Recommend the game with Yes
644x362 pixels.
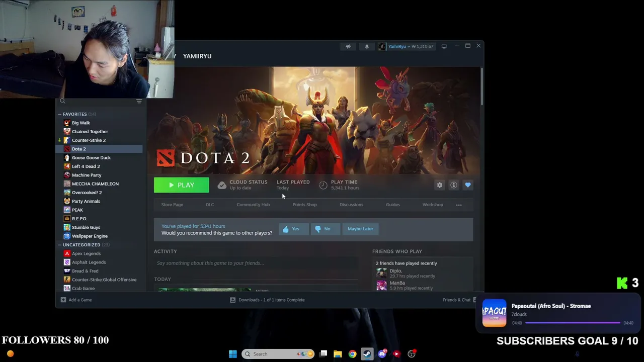tap(293, 229)
